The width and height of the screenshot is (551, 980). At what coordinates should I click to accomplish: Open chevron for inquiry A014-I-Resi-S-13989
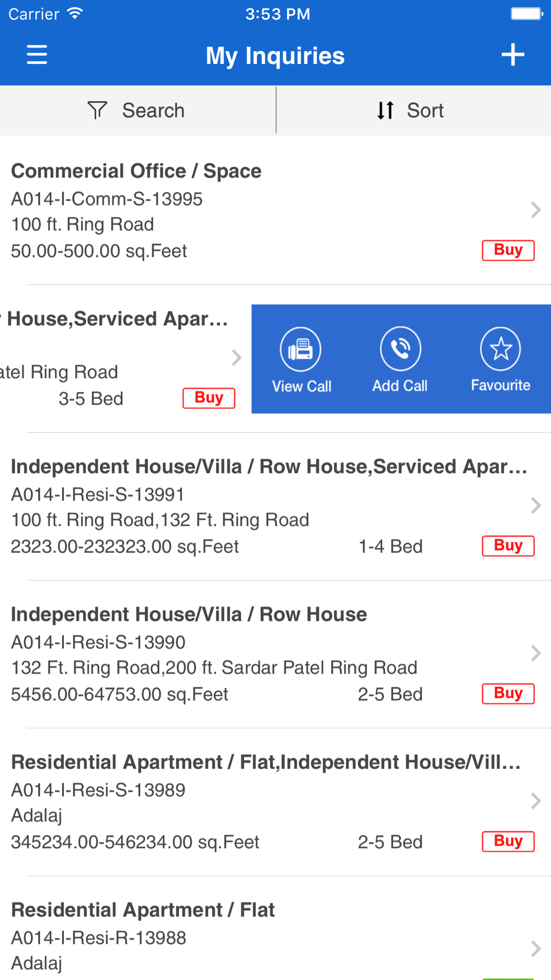(536, 801)
